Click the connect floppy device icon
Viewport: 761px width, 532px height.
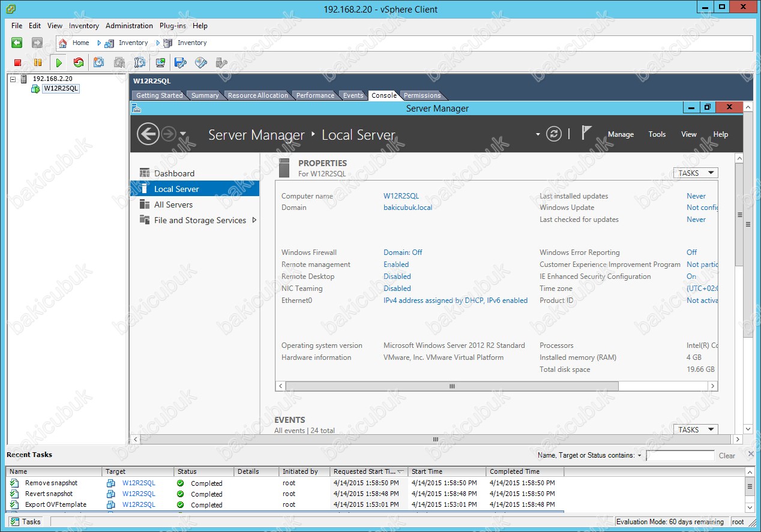click(181, 62)
